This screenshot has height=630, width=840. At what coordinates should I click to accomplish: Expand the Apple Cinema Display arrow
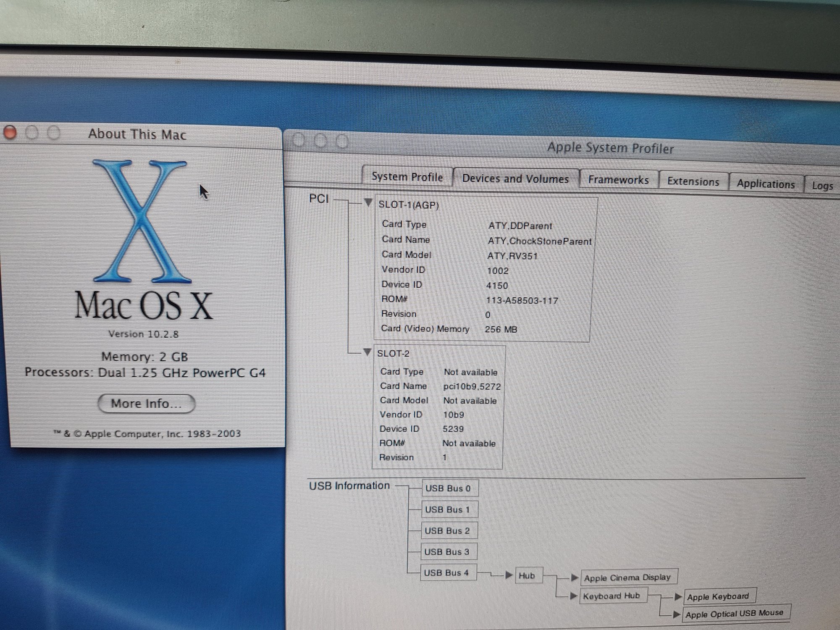pos(575,577)
